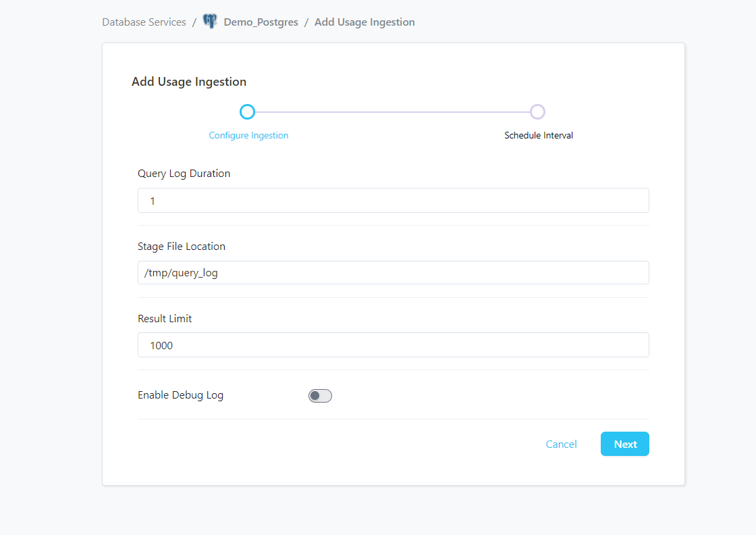Screen dimensions: 756x535
Task: Click the Add Usage Ingestion breadcrumb text
Action: pos(364,22)
